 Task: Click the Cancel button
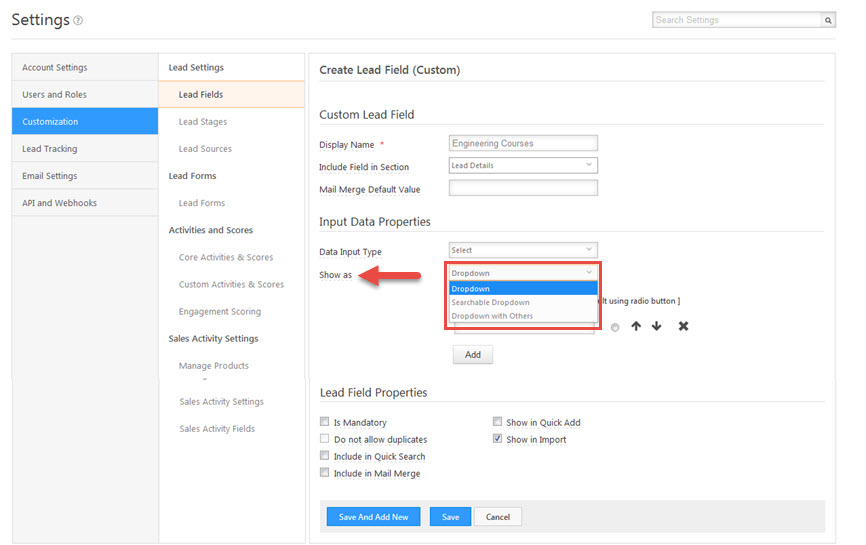[x=498, y=517]
